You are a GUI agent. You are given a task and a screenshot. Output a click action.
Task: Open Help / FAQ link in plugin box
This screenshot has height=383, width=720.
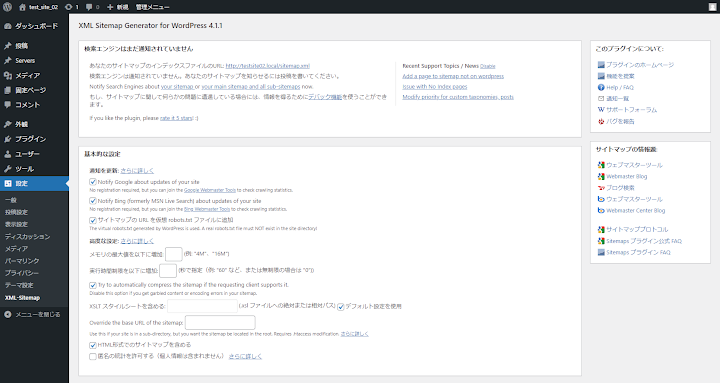tap(619, 87)
